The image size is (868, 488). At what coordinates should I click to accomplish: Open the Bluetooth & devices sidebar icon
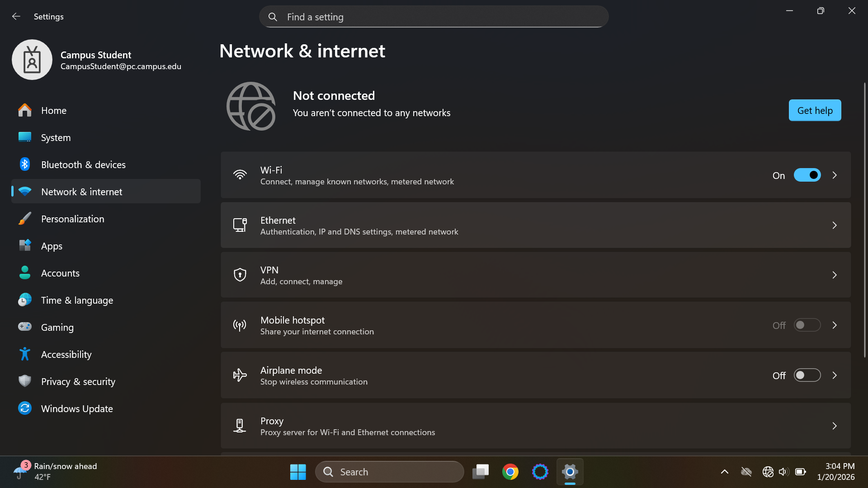point(25,164)
